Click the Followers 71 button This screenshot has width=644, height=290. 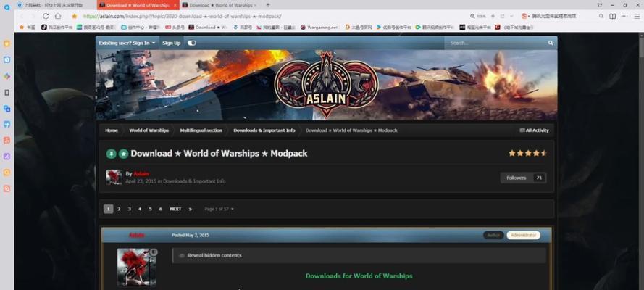523,178
